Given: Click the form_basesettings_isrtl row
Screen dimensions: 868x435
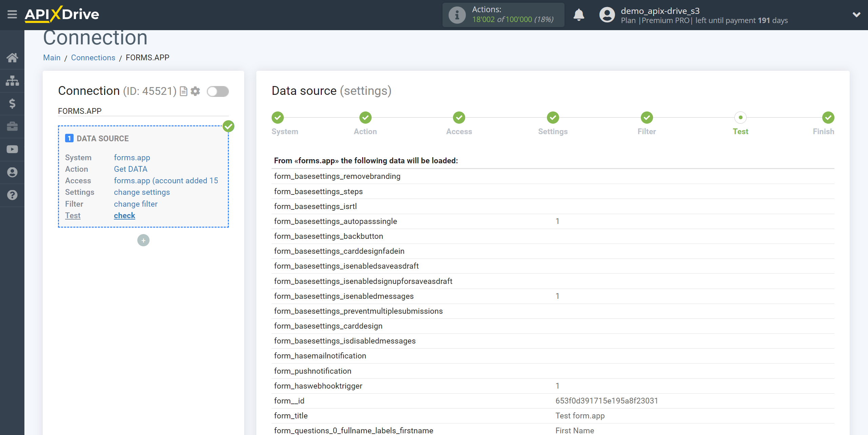Looking at the screenshot, I should (553, 206).
